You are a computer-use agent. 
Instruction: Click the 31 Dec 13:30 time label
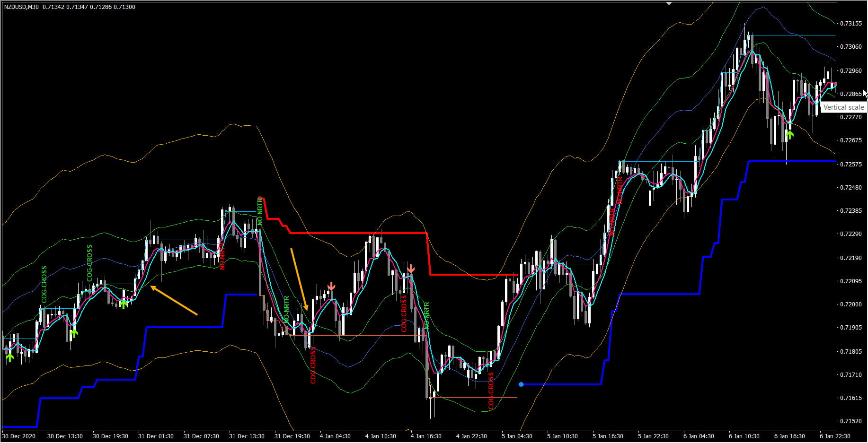247,436
